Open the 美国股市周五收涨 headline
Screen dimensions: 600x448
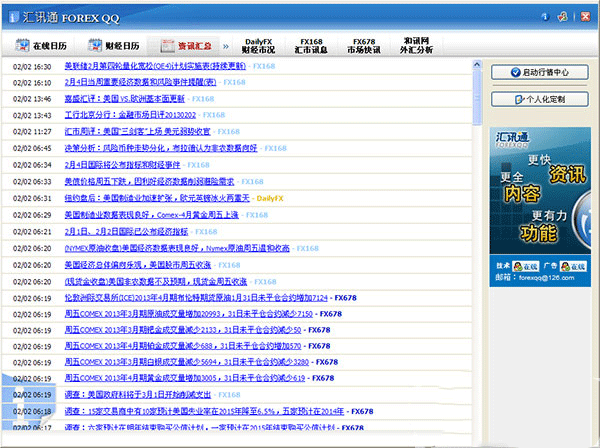click(138, 265)
